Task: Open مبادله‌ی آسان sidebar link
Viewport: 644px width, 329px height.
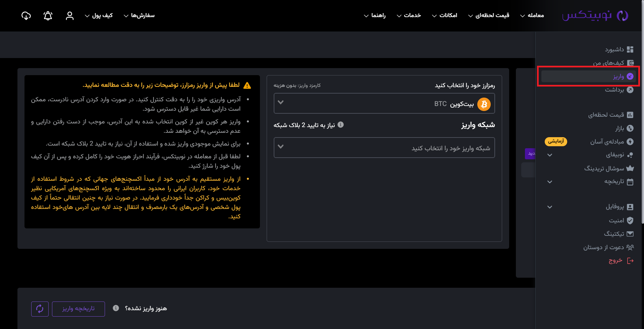Action: click(607, 142)
